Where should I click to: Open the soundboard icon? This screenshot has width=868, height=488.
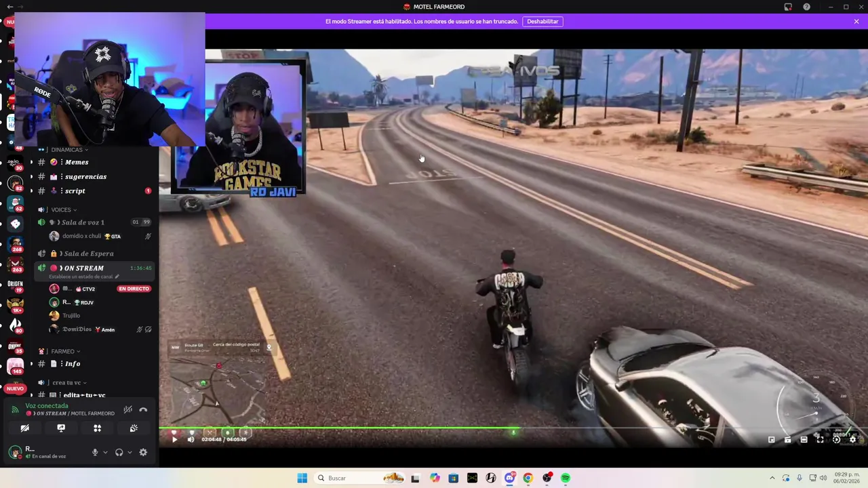134,428
